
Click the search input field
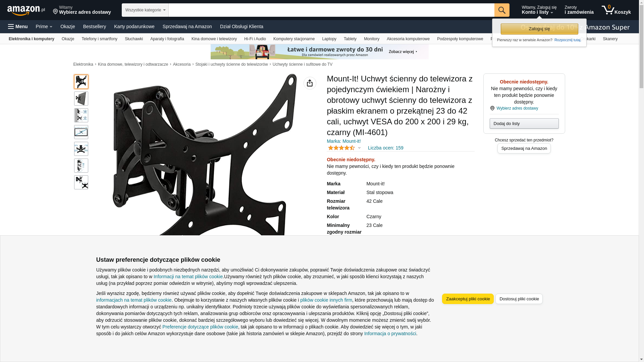click(331, 10)
